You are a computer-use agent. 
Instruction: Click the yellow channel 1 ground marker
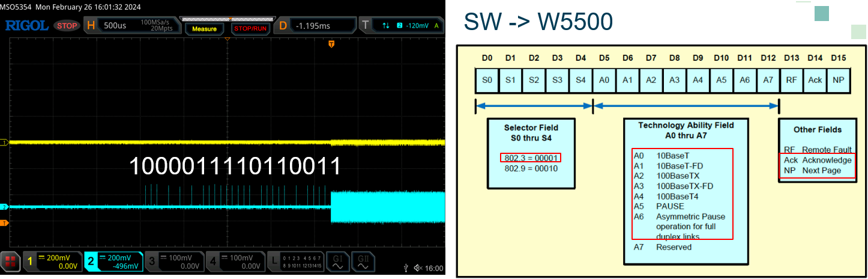[4, 143]
